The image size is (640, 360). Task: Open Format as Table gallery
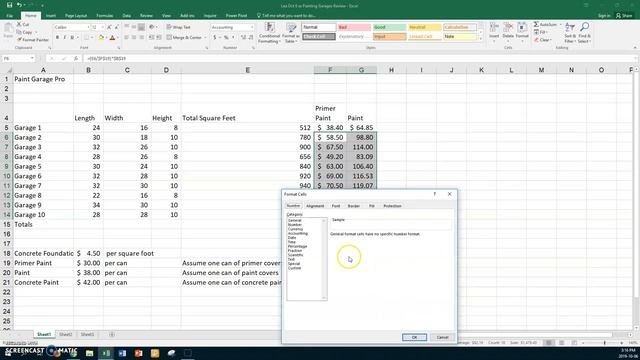291,33
